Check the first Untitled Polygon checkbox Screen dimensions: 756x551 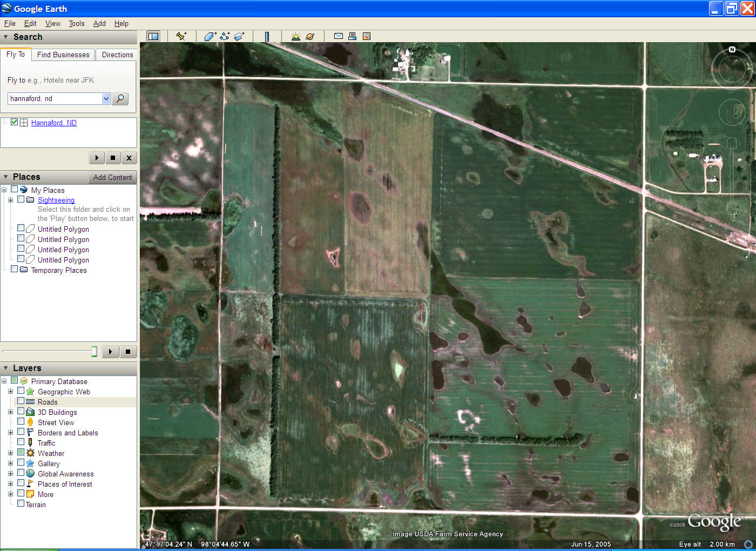(21, 229)
